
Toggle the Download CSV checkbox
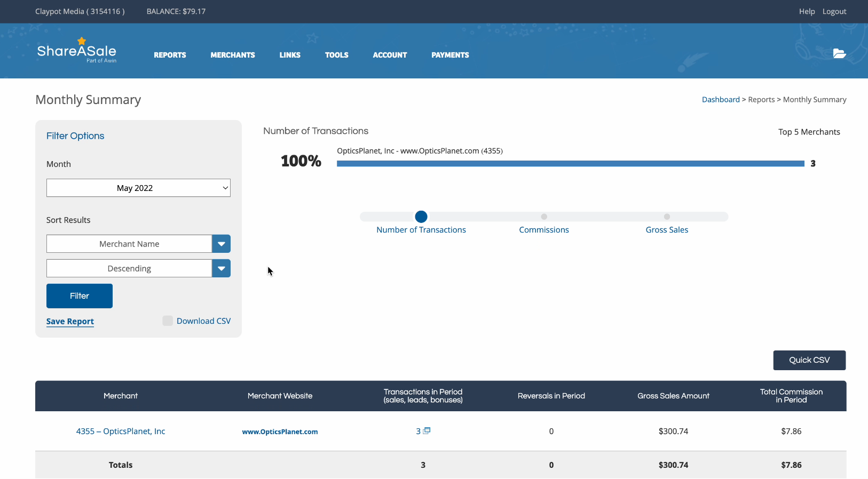168,321
